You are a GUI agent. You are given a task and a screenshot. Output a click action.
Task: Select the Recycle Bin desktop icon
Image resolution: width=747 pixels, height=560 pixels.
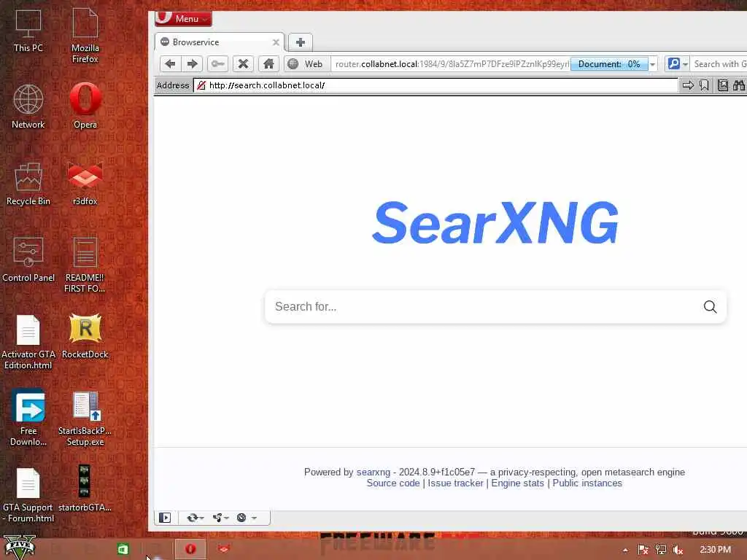[28, 184]
